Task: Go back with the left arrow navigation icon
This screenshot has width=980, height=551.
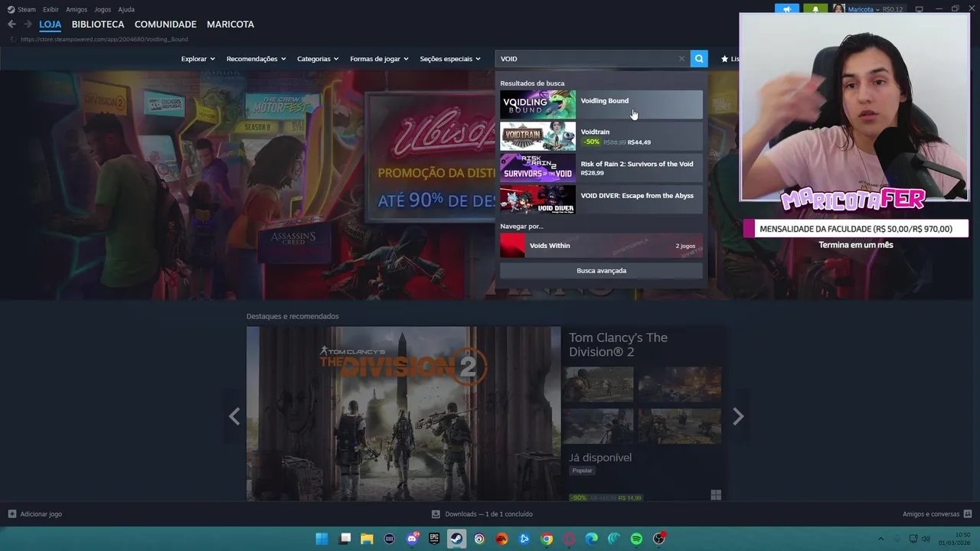Action: point(11,24)
